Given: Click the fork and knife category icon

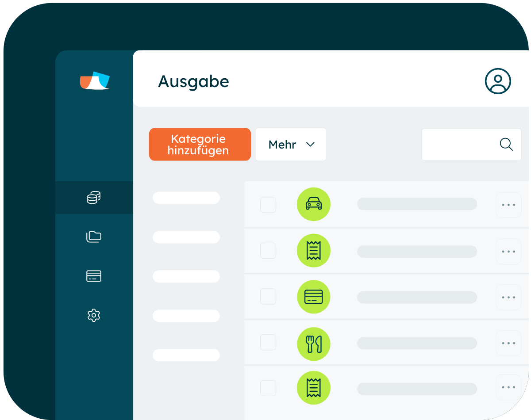Looking at the screenshot, I should pos(314,344).
